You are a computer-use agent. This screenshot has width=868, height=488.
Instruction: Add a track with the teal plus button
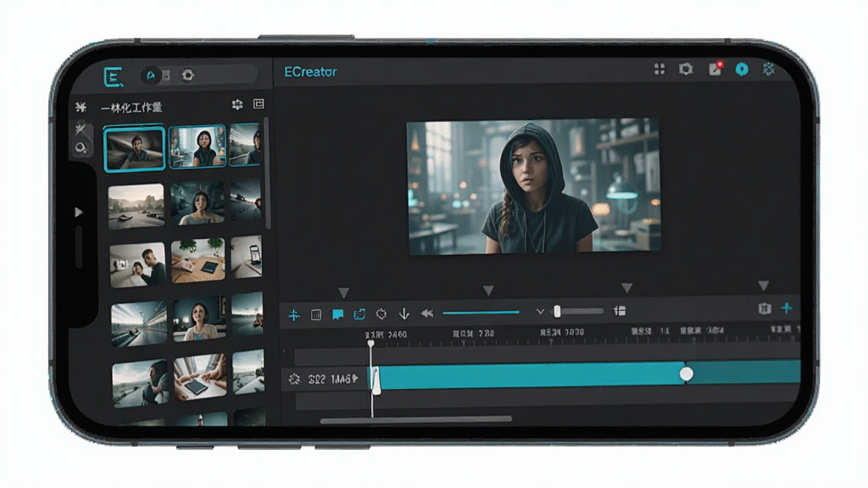point(787,308)
